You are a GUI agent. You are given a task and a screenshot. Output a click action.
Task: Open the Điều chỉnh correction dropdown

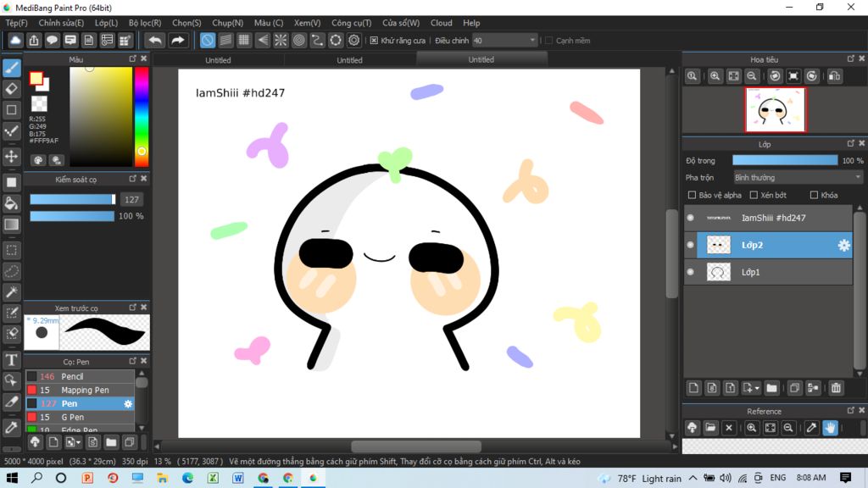tap(504, 41)
